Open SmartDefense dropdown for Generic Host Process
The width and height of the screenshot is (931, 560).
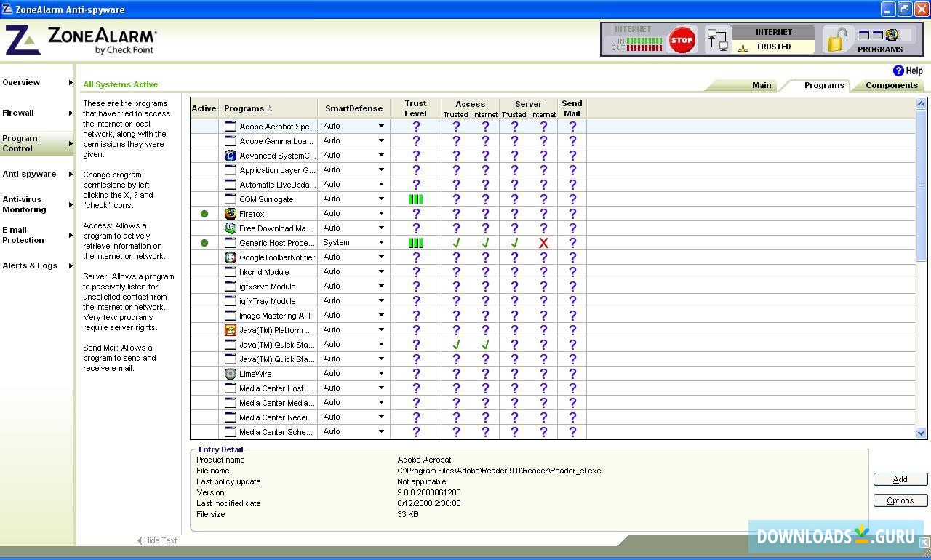tap(381, 243)
